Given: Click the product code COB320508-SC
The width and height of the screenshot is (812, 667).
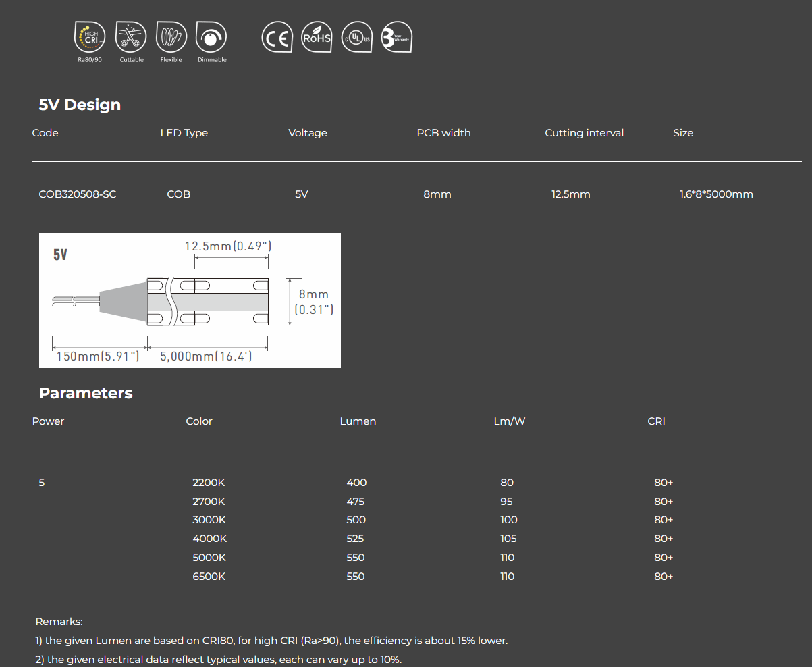Looking at the screenshot, I should click(77, 194).
